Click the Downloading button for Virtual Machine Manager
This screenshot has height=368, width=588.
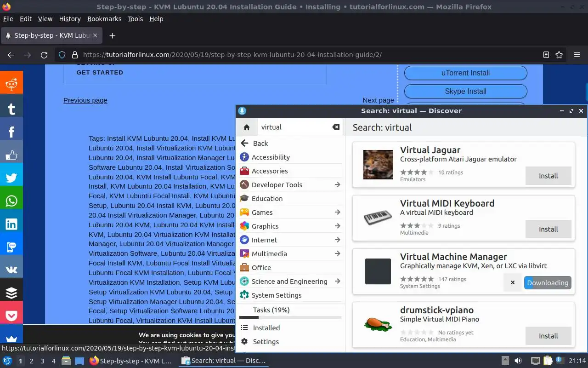click(548, 282)
